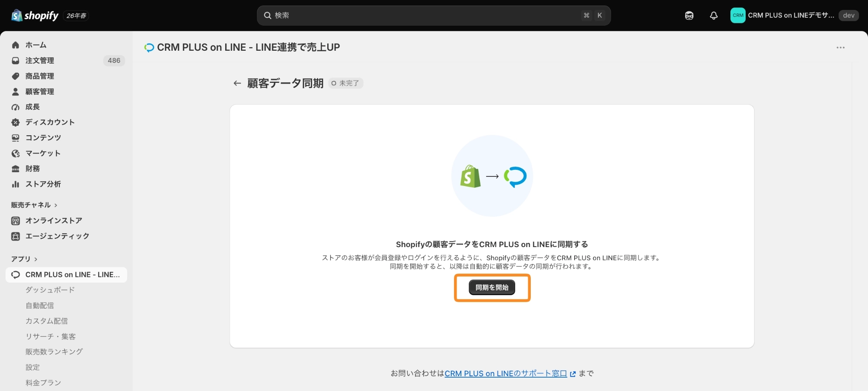Go to 設定 submenu item
Screen dimensions: 868x391
(x=33, y=368)
